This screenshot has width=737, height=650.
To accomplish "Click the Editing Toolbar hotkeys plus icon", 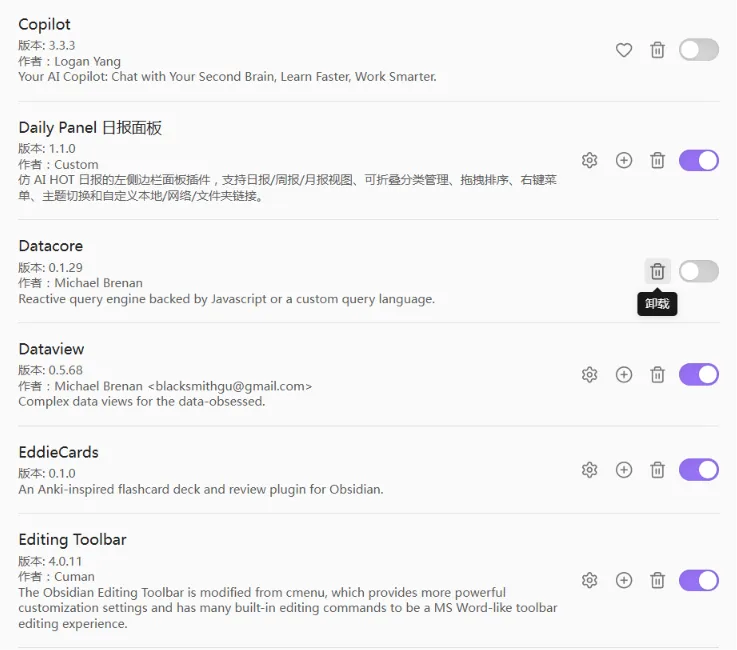I will click(624, 580).
